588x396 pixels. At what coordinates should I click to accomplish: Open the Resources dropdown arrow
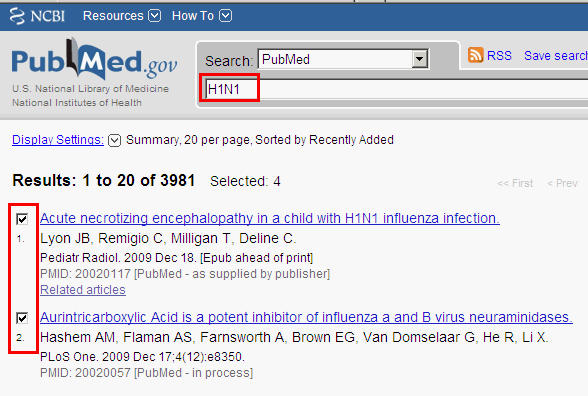click(x=154, y=16)
